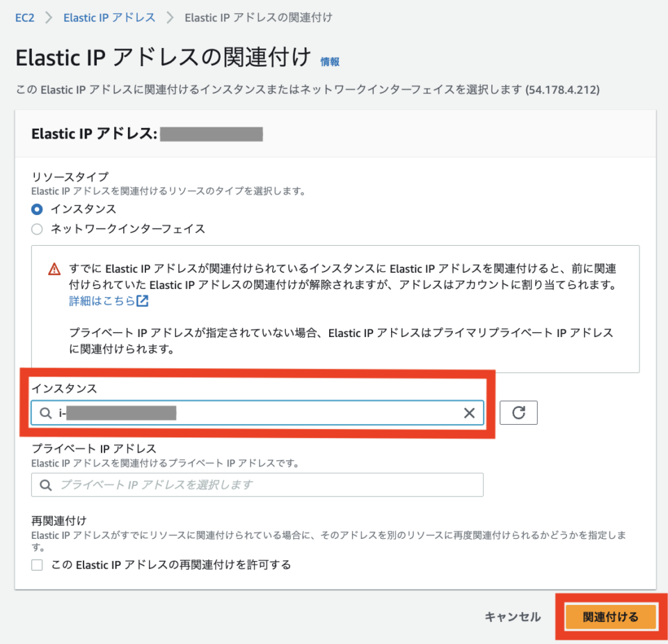Image resolution: width=668 pixels, height=644 pixels.
Task: Open Elastic IP アドレス from the breadcrumb
Action: (x=109, y=17)
